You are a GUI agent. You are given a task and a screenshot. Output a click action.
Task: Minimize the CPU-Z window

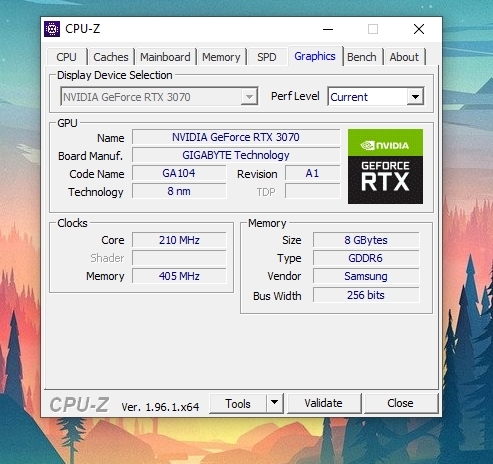(328, 29)
